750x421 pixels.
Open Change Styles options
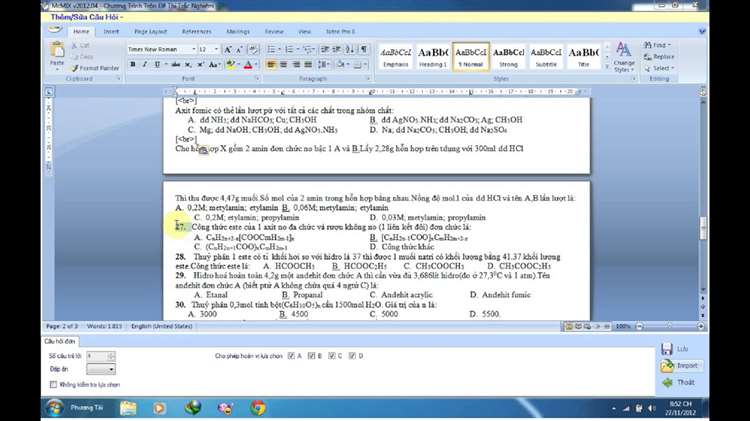tap(624, 58)
